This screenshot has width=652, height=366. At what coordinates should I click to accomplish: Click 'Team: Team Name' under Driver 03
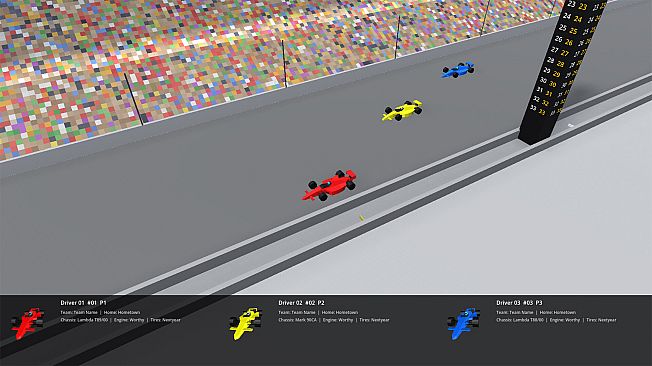tap(515, 312)
